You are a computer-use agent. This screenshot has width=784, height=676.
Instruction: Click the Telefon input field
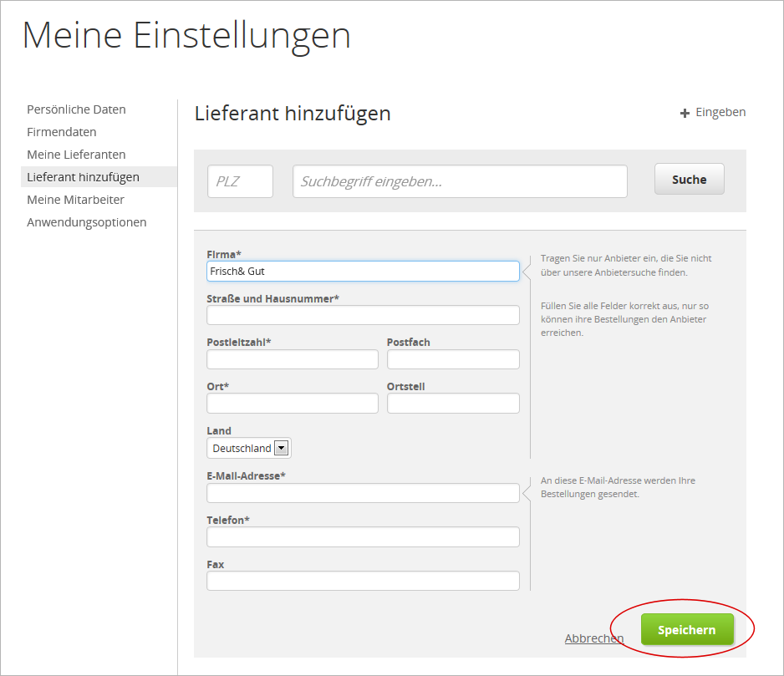pos(363,537)
